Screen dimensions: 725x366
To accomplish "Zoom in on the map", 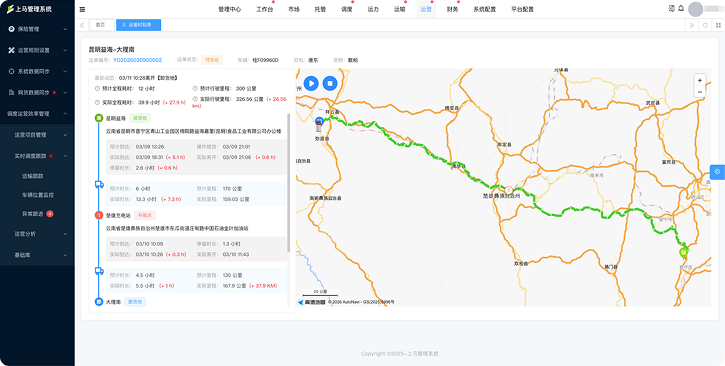I will [x=700, y=80].
